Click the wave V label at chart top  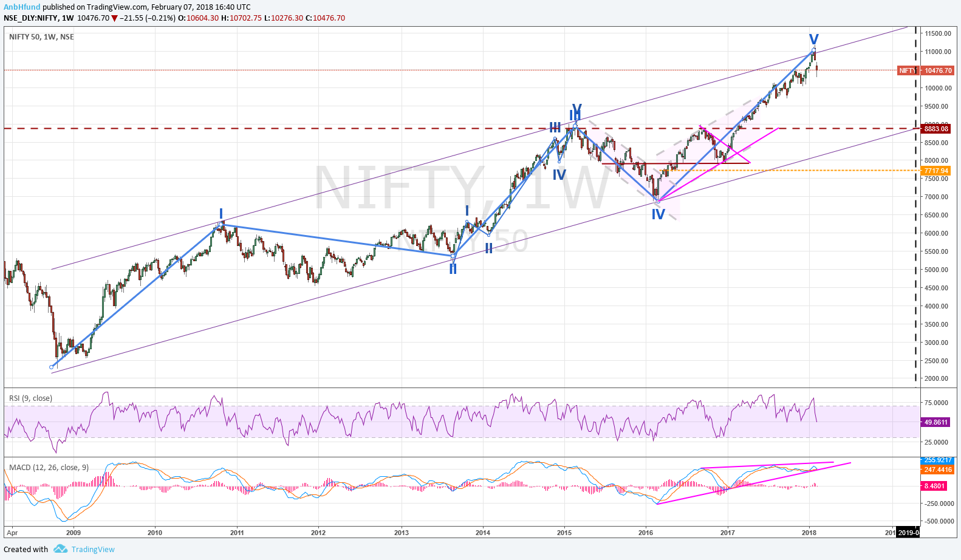coord(814,39)
